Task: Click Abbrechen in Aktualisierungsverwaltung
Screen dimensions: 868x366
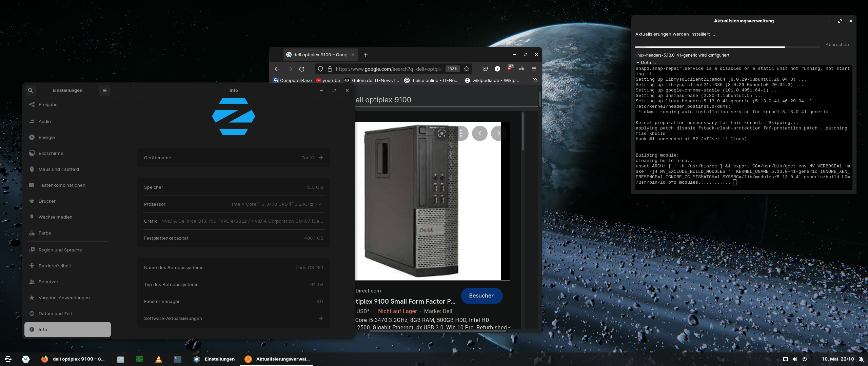Action: [837, 45]
